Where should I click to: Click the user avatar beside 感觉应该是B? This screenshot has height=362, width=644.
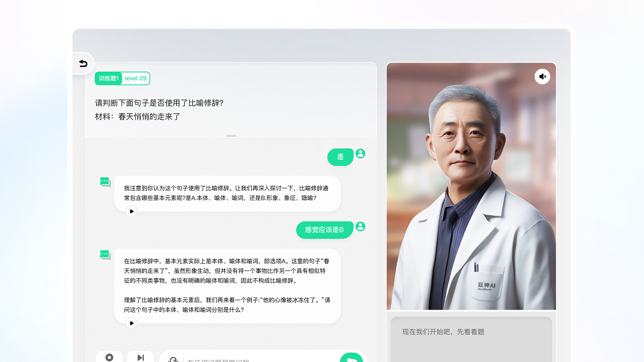[x=361, y=227]
